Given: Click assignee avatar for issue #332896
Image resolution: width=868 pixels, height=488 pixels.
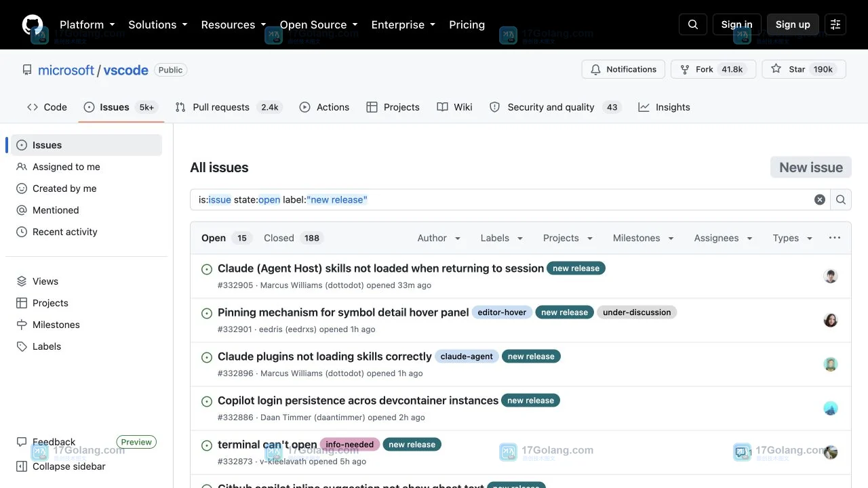Looking at the screenshot, I should pos(831,364).
